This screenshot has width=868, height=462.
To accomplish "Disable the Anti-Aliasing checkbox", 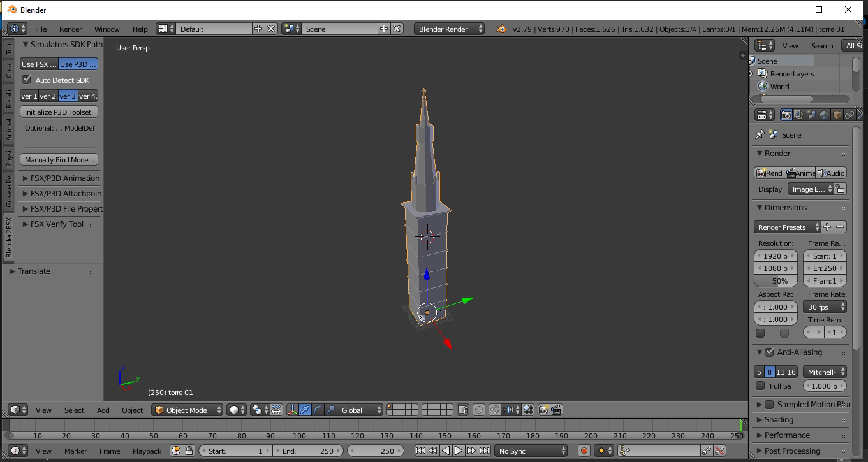I will (x=769, y=352).
